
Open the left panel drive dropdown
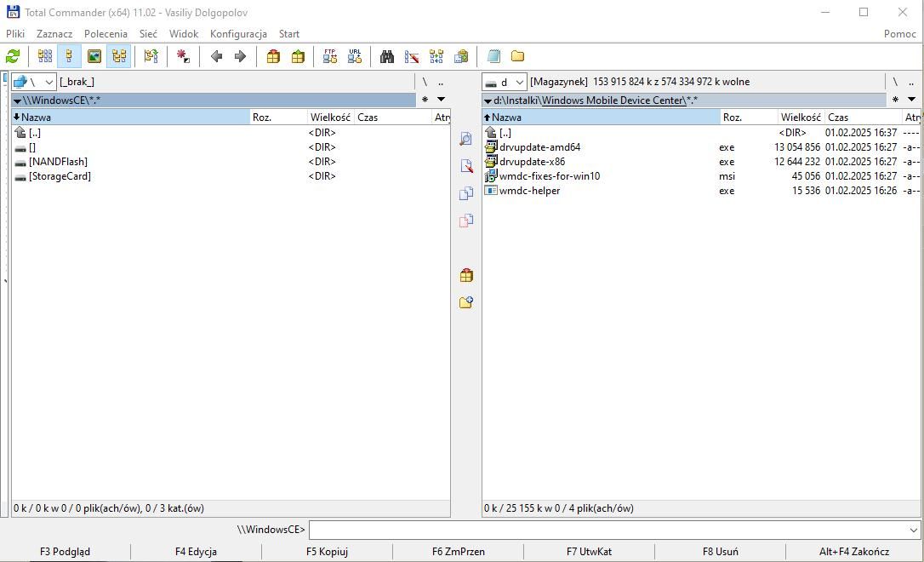click(34, 82)
